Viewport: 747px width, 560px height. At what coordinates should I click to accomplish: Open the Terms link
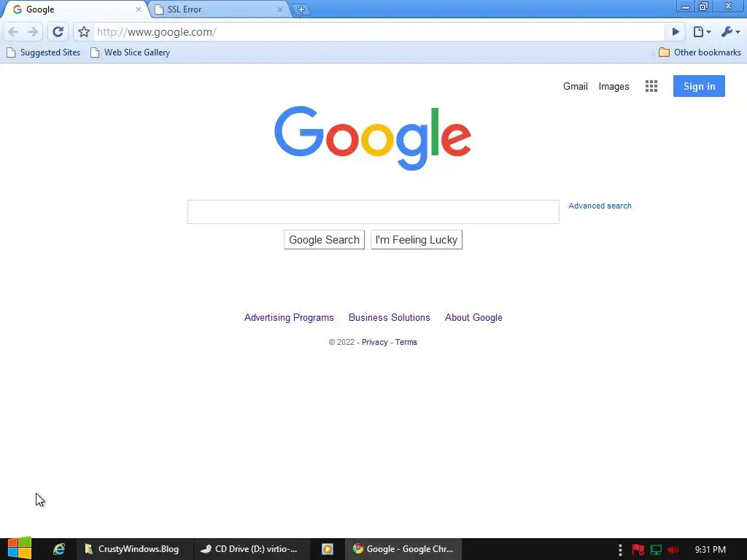click(x=406, y=342)
